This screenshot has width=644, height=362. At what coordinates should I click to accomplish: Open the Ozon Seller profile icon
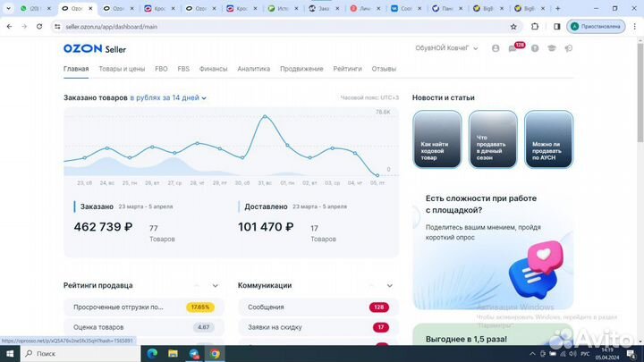pos(496,48)
